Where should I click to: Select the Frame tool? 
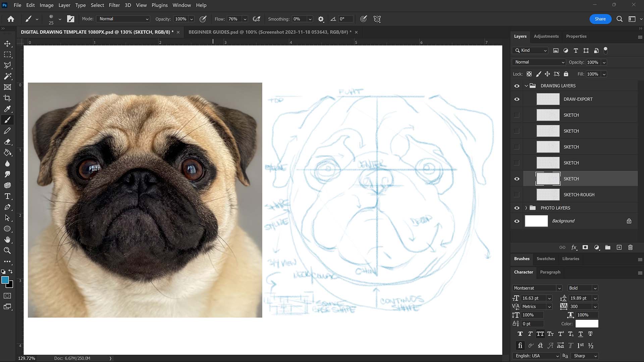point(7,87)
